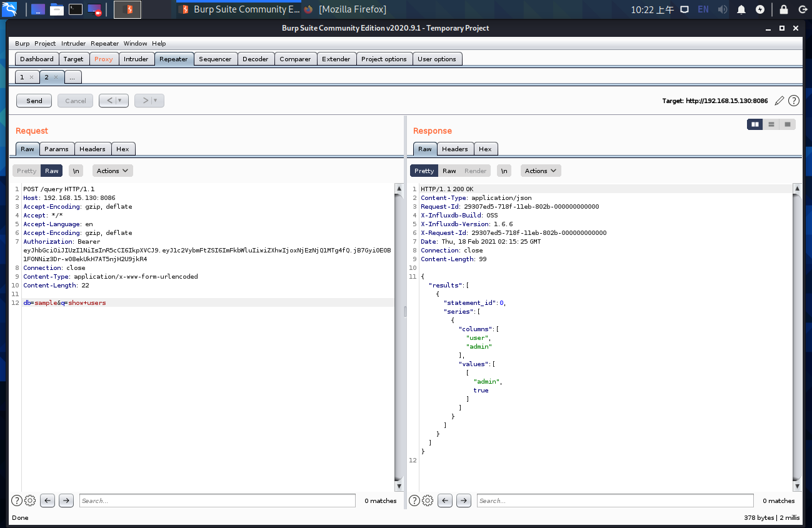Toggle \n line-ending display in the request editor
Screen dimensions: 812x528
[76, 170]
